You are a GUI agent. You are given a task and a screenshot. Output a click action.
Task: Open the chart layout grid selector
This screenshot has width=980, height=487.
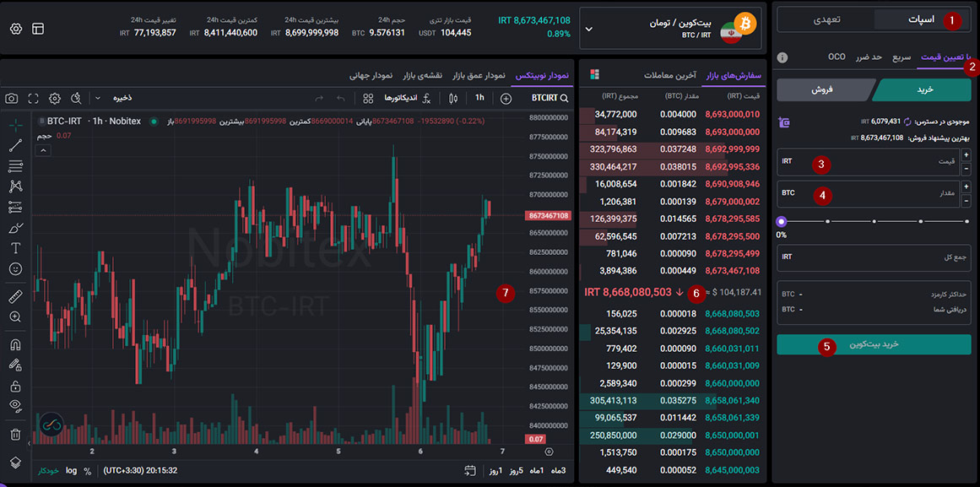(368, 98)
